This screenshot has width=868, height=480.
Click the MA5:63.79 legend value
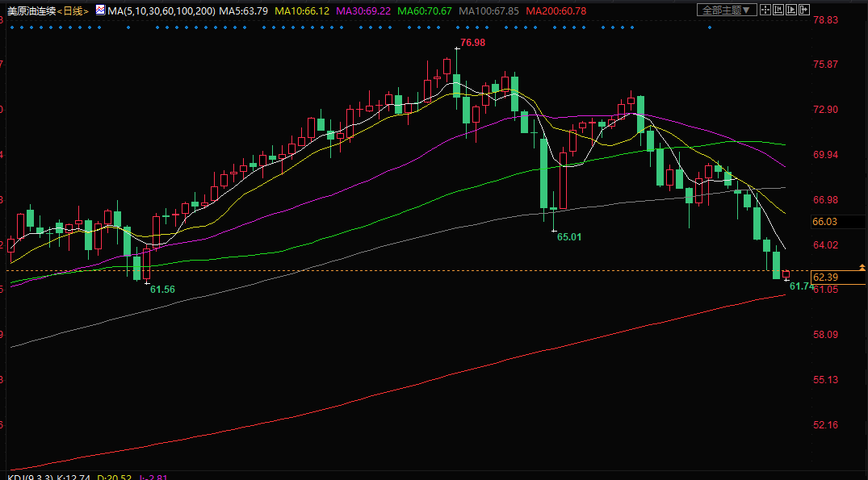[x=243, y=11]
